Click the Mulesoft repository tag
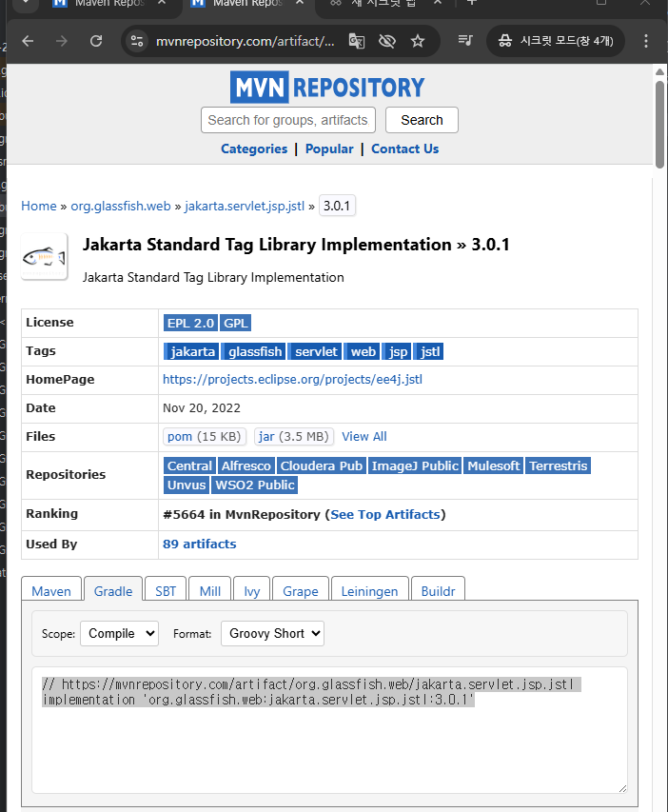The height and width of the screenshot is (812, 668). 494,465
